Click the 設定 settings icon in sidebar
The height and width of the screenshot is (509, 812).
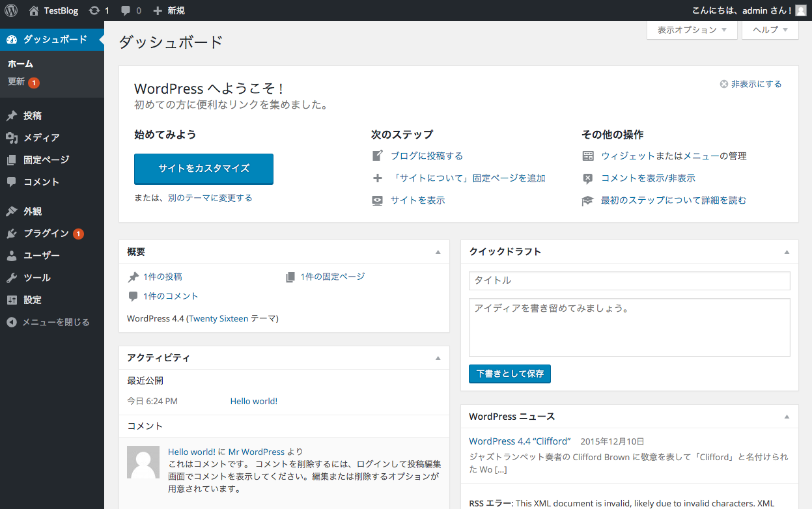pyautogui.click(x=12, y=300)
